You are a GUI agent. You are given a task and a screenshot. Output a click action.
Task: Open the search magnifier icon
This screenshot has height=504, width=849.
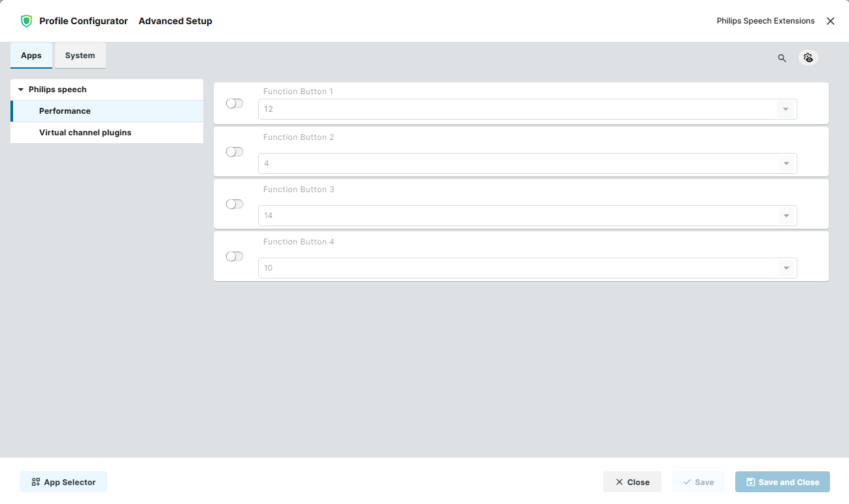782,58
